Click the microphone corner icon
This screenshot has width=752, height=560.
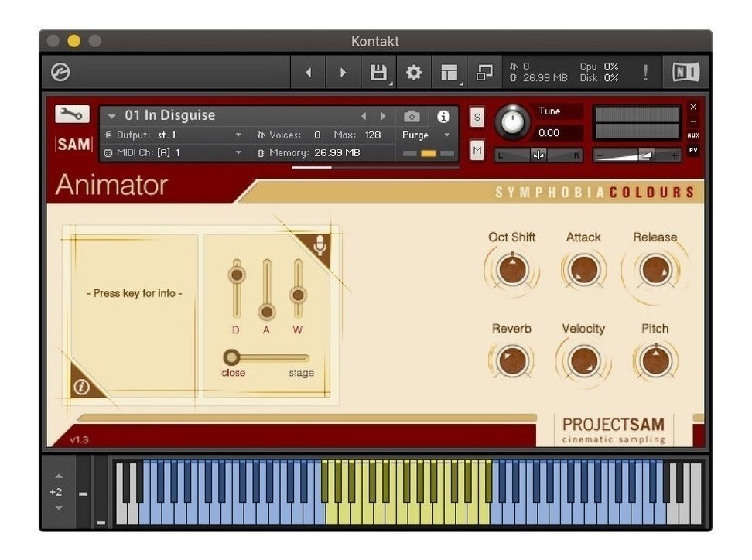(x=319, y=245)
